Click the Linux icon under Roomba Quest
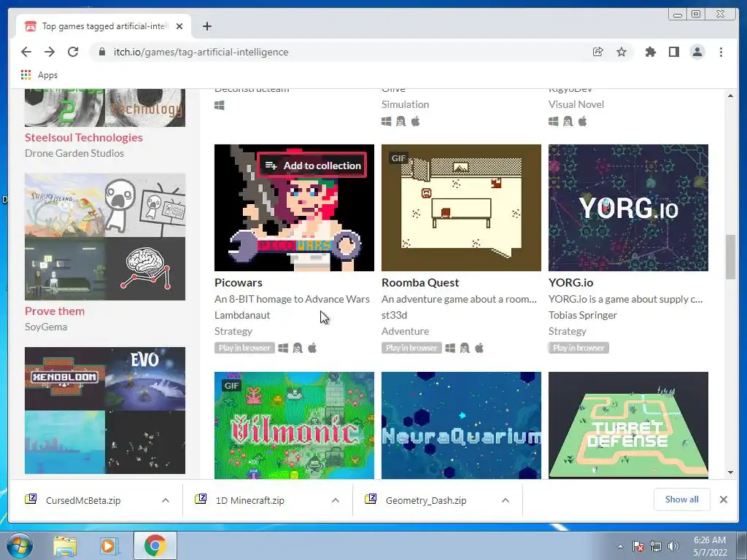Screen dimensions: 747x560 pyautogui.click(x=465, y=348)
